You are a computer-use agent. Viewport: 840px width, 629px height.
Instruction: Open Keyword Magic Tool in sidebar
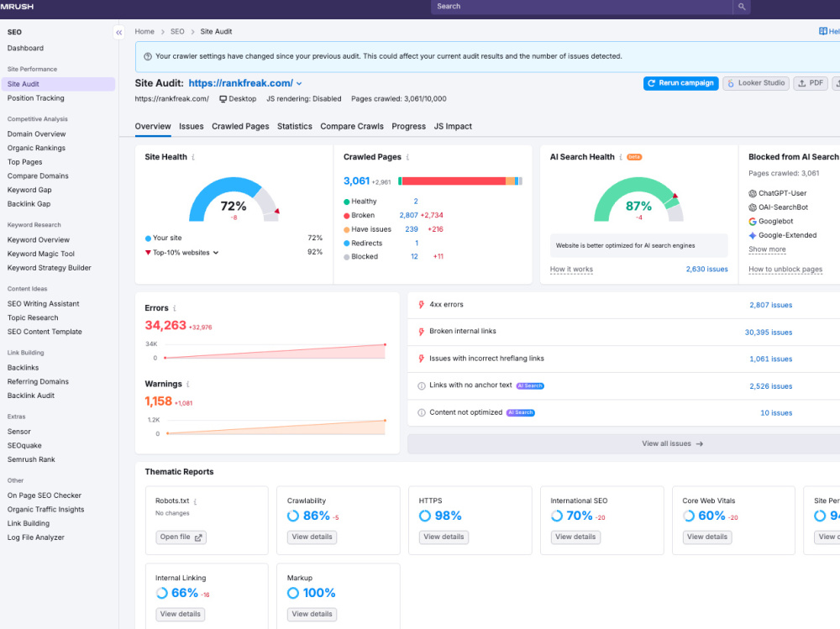[40, 254]
